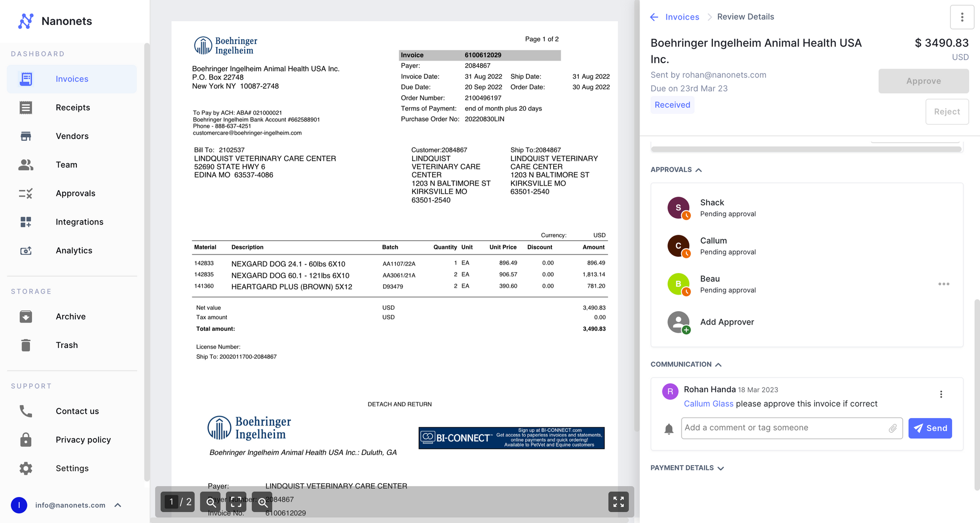The image size is (980, 523).
Task: Select Team in the sidebar
Action: [66, 165]
